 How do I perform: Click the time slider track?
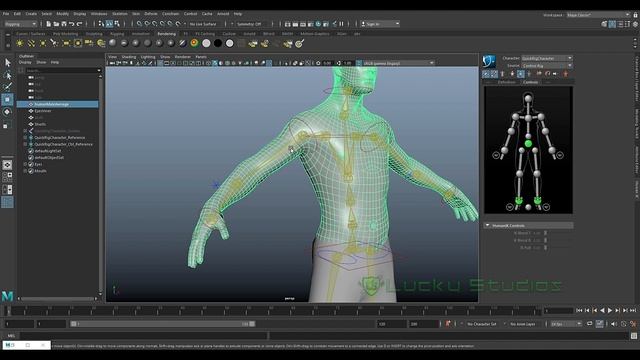[x=273, y=311]
